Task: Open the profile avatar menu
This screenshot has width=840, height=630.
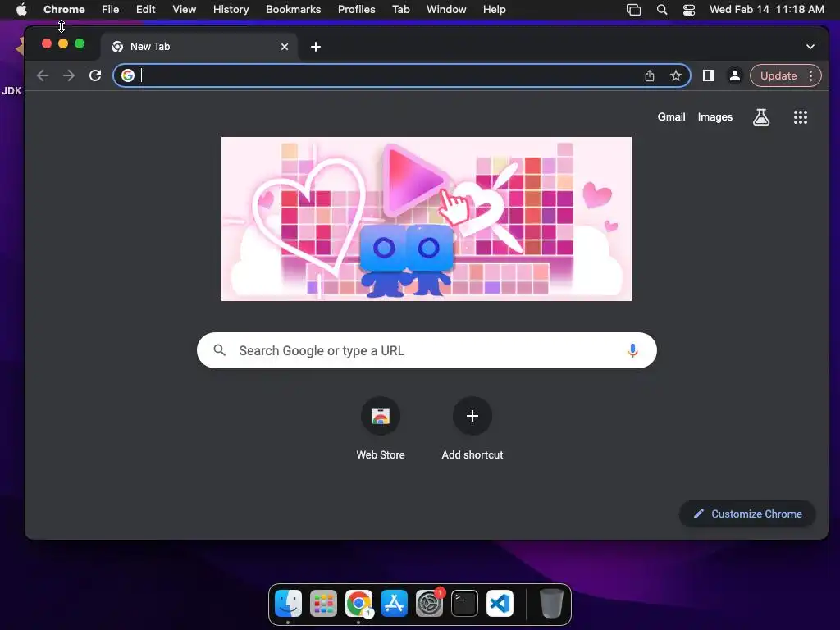Action: pyautogui.click(x=734, y=75)
